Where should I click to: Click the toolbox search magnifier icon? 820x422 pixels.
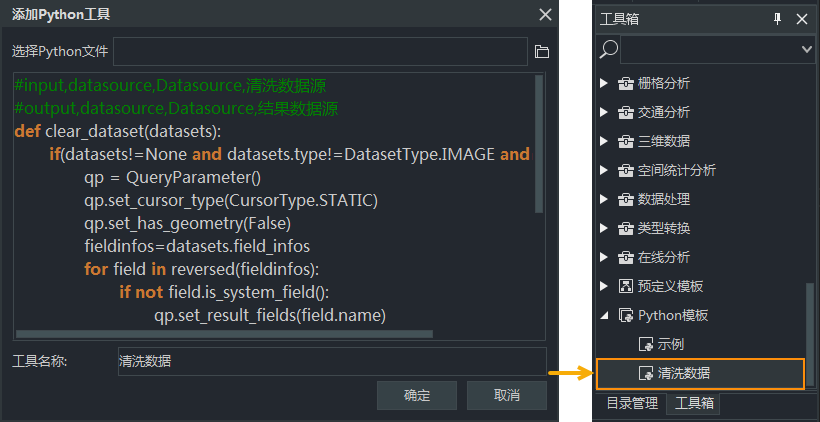tap(608, 49)
